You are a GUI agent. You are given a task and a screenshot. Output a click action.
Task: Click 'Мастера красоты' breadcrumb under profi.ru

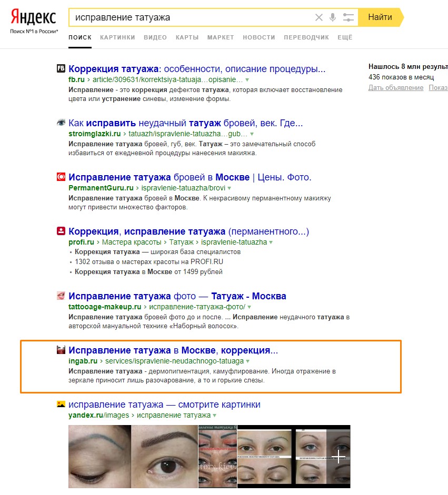132,242
